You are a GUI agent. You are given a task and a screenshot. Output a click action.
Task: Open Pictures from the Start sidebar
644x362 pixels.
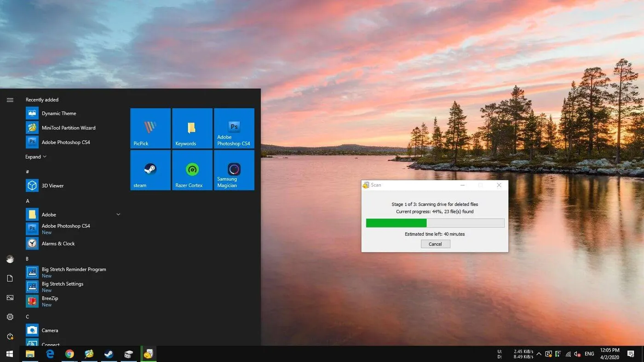pos(10,298)
